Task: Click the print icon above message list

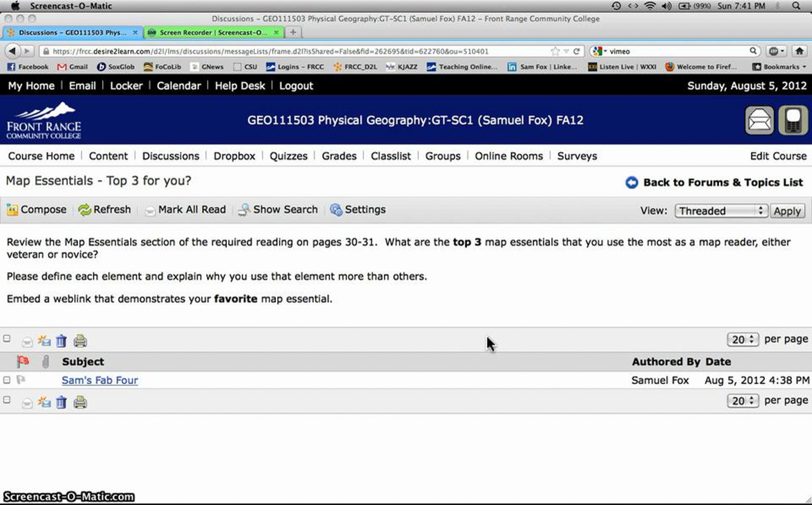Action: [x=80, y=341]
